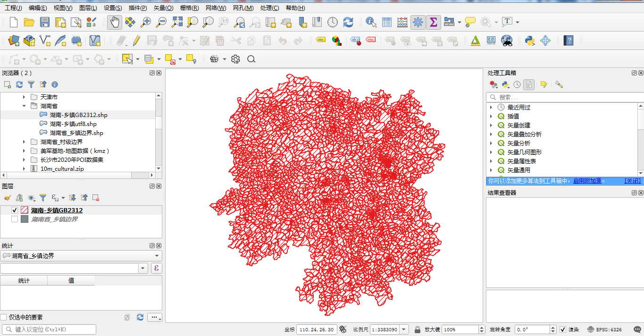This screenshot has width=644, height=336.
Task: Select the 湖南-乡镇utf8.shp file
Action: (x=73, y=124)
